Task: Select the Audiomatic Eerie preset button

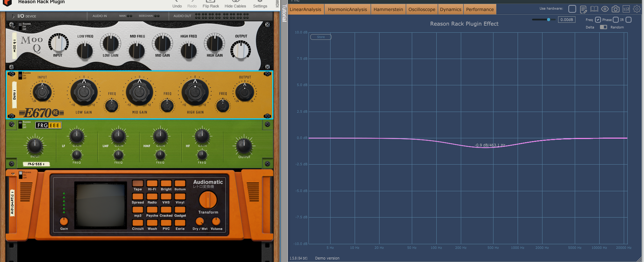Action: coord(180,223)
